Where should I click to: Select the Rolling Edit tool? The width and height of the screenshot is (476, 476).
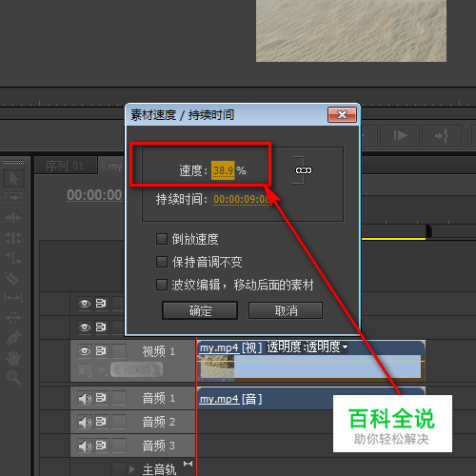coord(13,238)
